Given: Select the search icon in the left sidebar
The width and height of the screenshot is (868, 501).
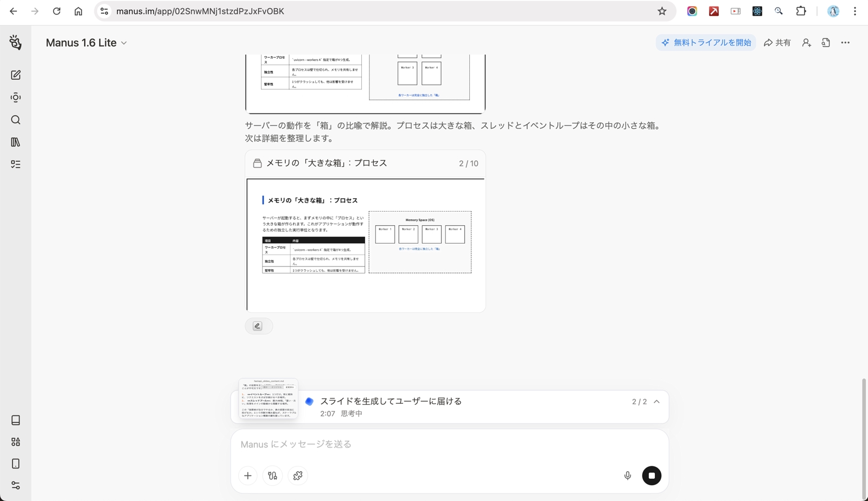Looking at the screenshot, I should pyautogui.click(x=15, y=120).
